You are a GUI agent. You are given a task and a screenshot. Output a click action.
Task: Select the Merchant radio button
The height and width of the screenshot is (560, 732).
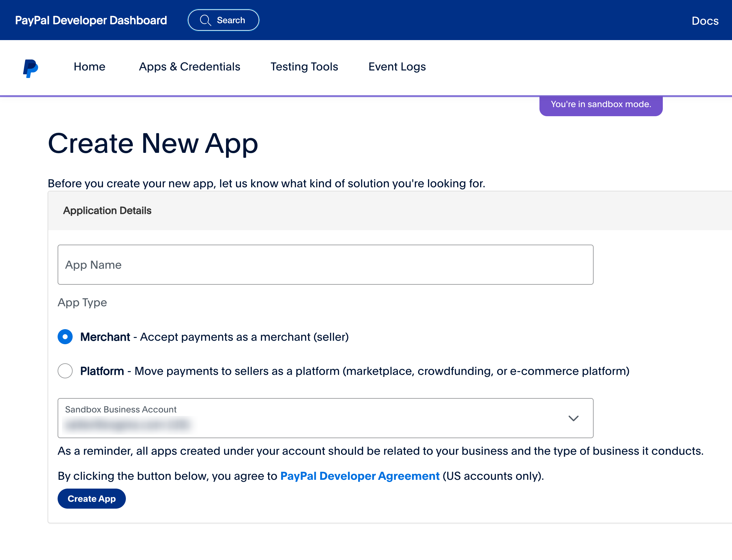65,337
